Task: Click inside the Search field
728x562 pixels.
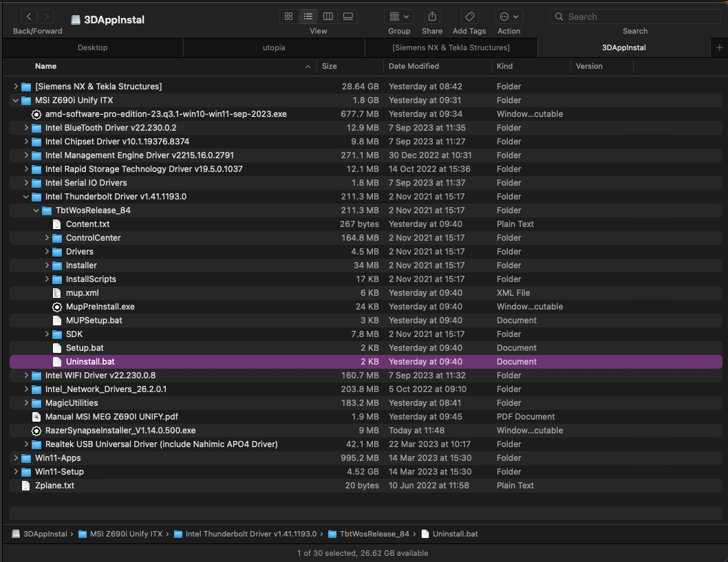Action: [634, 16]
